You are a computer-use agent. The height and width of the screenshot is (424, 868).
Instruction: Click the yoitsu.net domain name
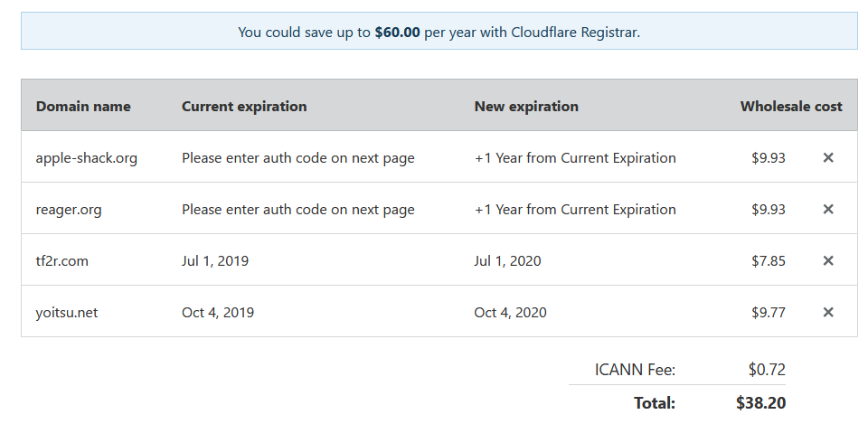[66, 313]
